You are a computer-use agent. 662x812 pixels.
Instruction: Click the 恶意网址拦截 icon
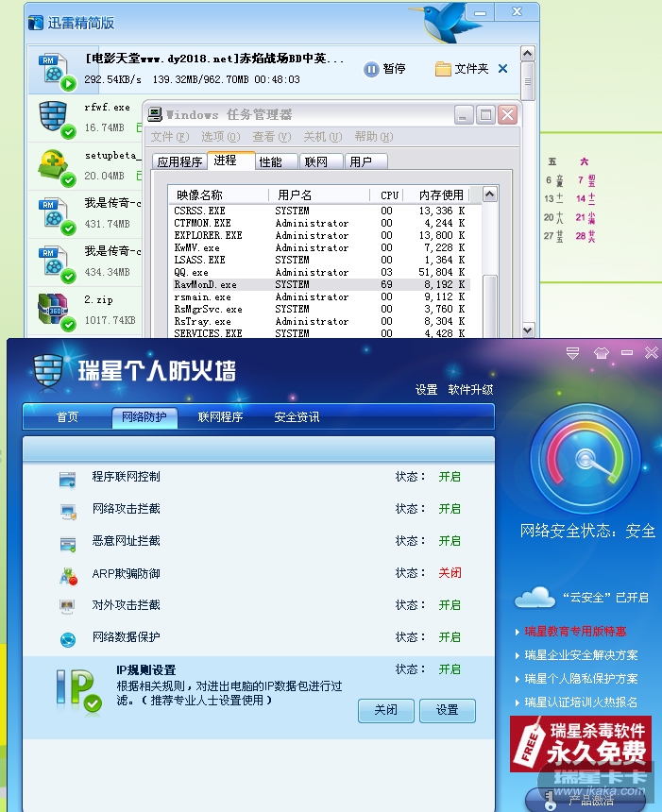coord(68,543)
